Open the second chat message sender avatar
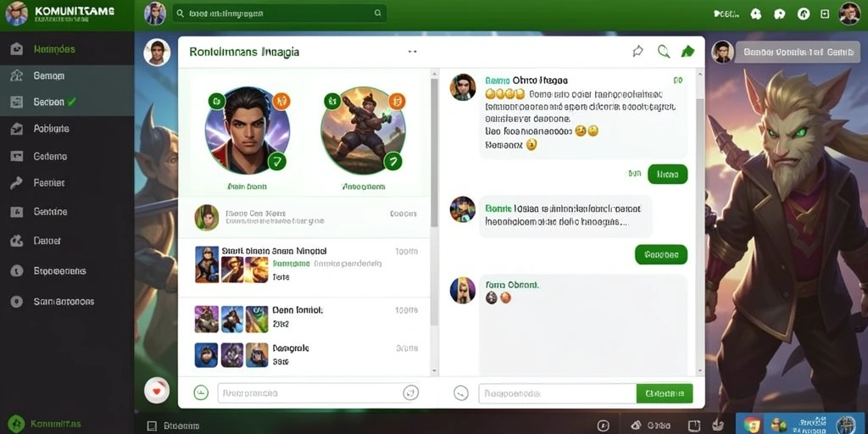This screenshot has width=868, height=434. coord(463,209)
